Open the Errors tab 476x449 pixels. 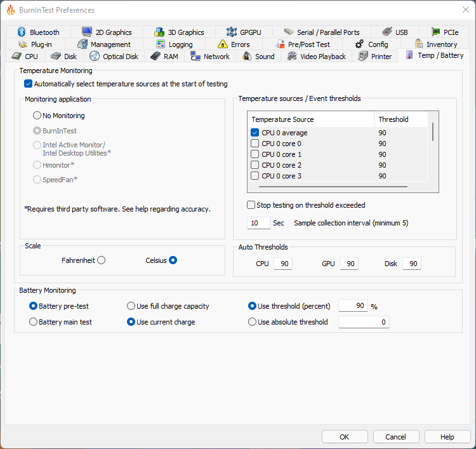tap(234, 44)
